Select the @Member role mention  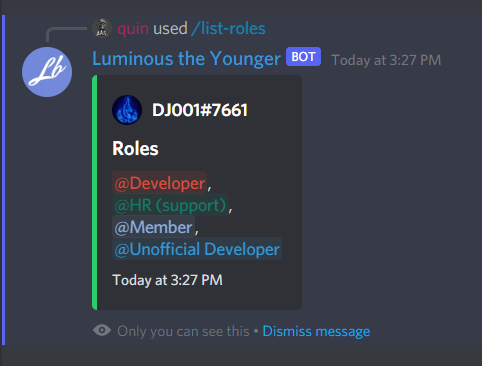click(x=153, y=227)
